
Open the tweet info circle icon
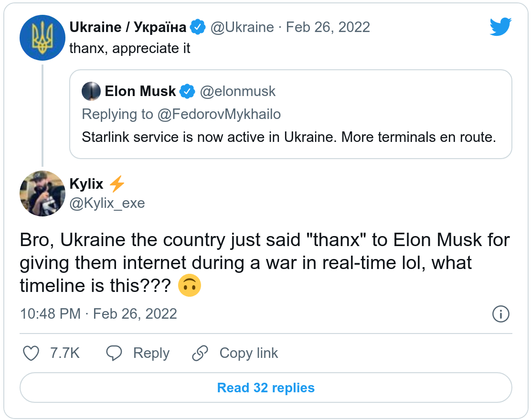click(x=500, y=314)
